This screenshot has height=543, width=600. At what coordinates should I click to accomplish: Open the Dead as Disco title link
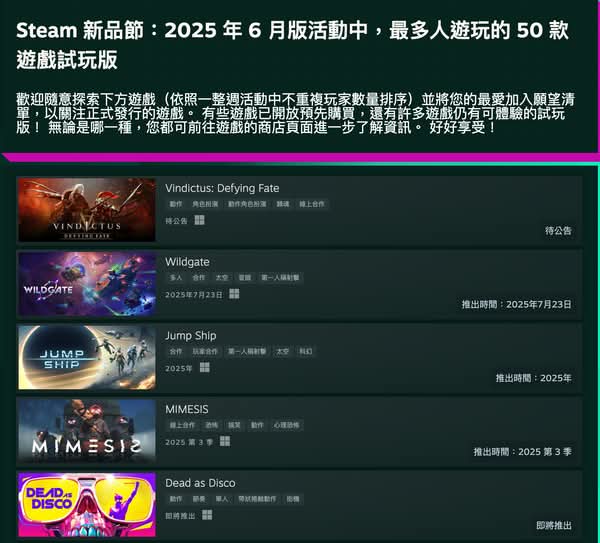click(200, 483)
